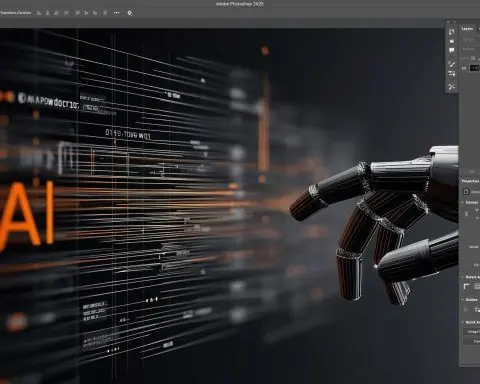Click the align left edges icon
The image size is (480, 384).
[x=39, y=13]
